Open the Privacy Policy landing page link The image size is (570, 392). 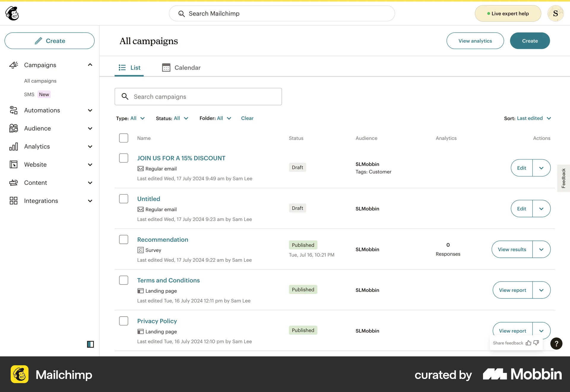point(157,321)
